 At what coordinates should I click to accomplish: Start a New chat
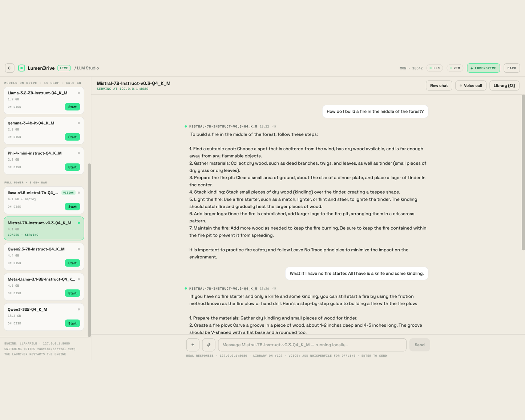(x=439, y=85)
